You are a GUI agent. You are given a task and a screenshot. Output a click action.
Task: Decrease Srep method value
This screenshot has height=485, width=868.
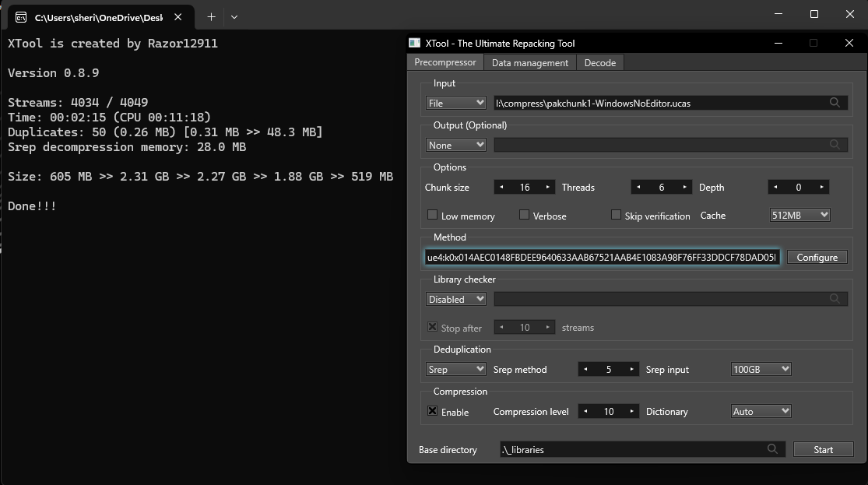click(x=585, y=369)
